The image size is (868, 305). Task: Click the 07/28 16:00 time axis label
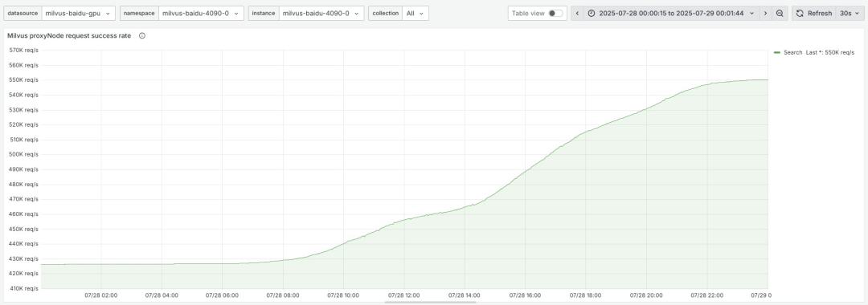(x=526, y=295)
